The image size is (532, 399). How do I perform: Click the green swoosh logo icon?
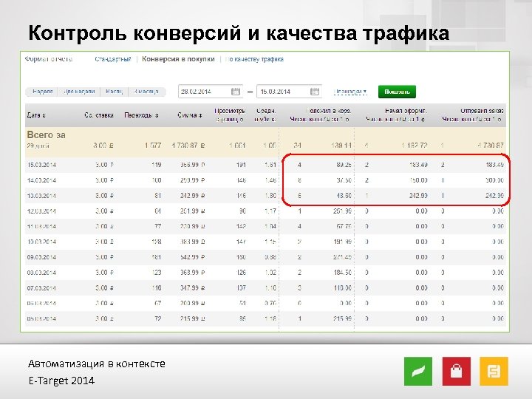pos(418,371)
